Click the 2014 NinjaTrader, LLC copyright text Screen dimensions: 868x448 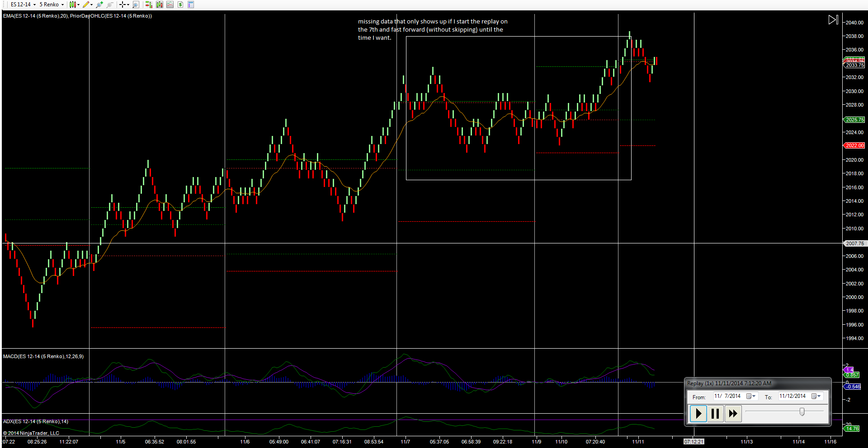(31, 433)
